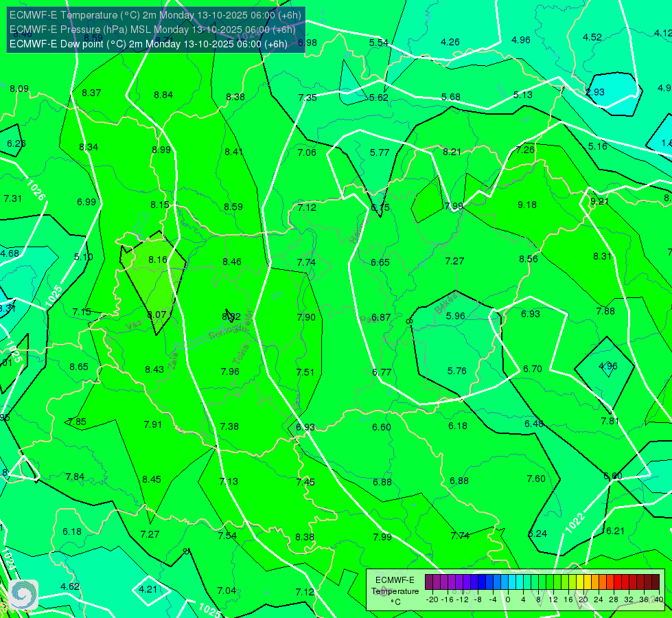Click the 7.04 dew point value
This screenshot has width=672, height=618.
pyautogui.click(x=227, y=591)
